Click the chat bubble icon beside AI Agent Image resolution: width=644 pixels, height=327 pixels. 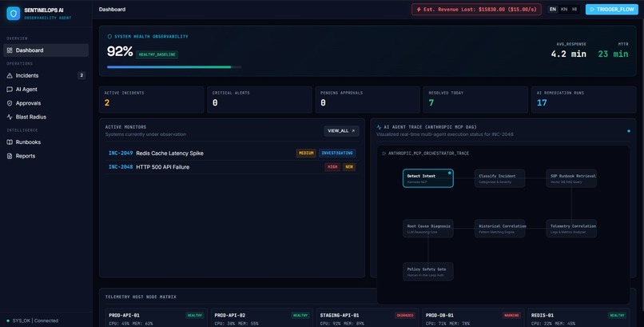click(x=10, y=89)
